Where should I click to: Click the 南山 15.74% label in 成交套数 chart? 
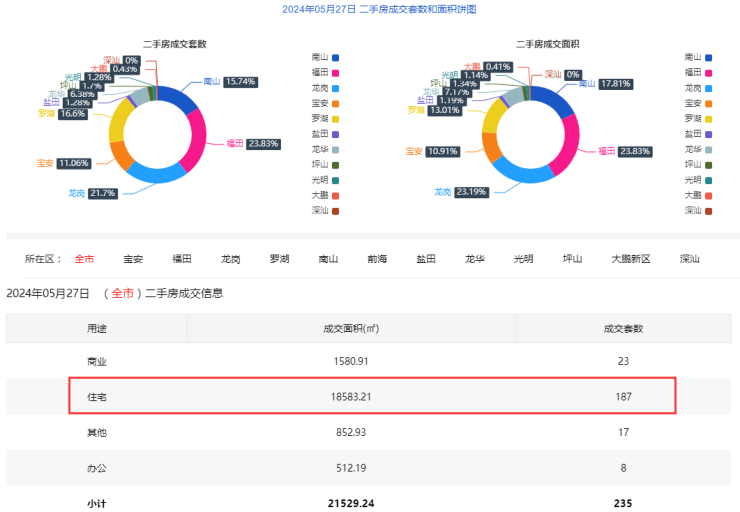point(230,81)
